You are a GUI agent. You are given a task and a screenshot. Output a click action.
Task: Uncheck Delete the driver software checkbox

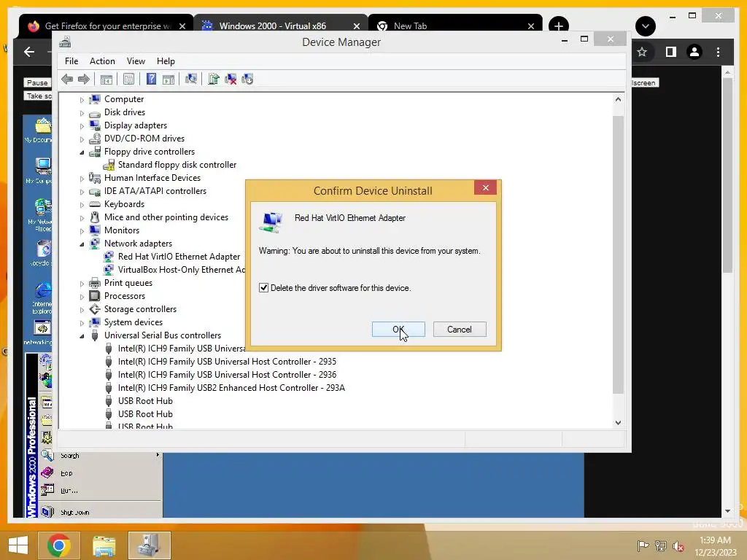click(263, 287)
